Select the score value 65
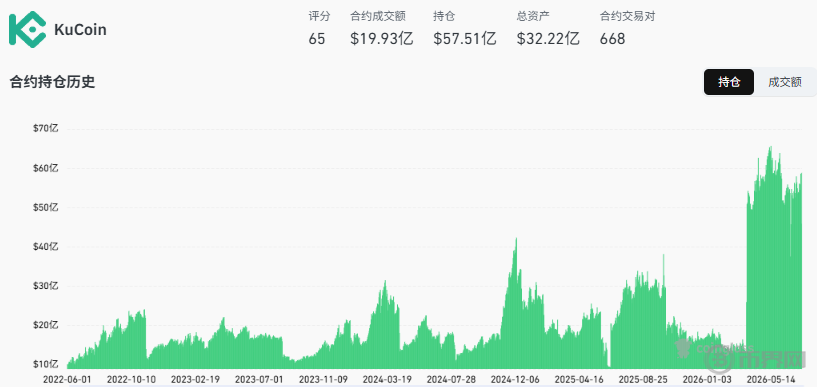Image resolution: width=817 pixels, height=387 pixels. point(317,39)
